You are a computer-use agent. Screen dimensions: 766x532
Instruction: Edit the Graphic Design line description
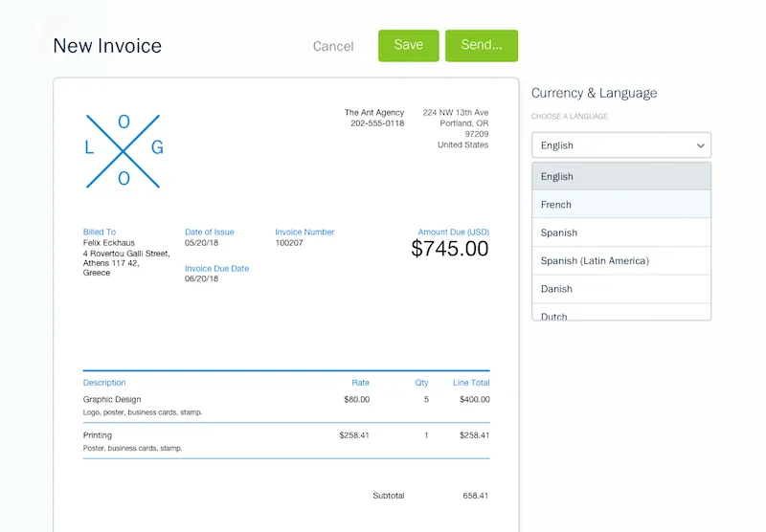pos(112,399)
